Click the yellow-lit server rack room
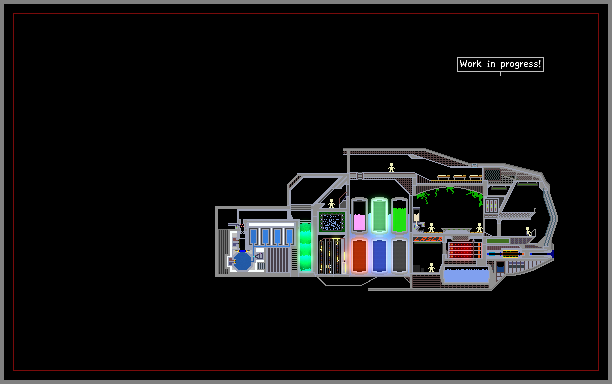The image size is (612, 384). tap(331, 256)
